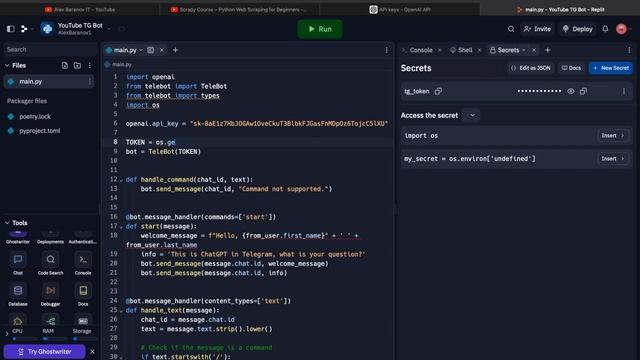Open the Debugger tool
This screenshot has height=360, width=640.
point(50,294)
